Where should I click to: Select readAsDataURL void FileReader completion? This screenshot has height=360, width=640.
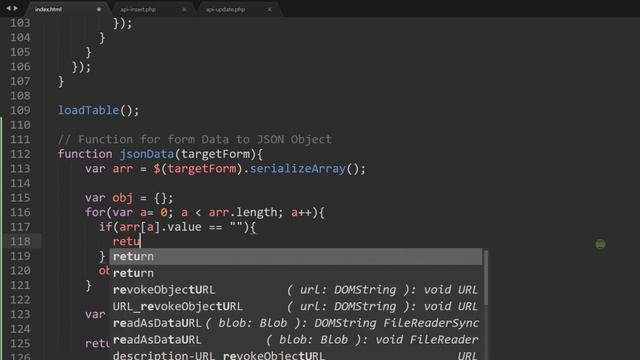tap(296, 340)
